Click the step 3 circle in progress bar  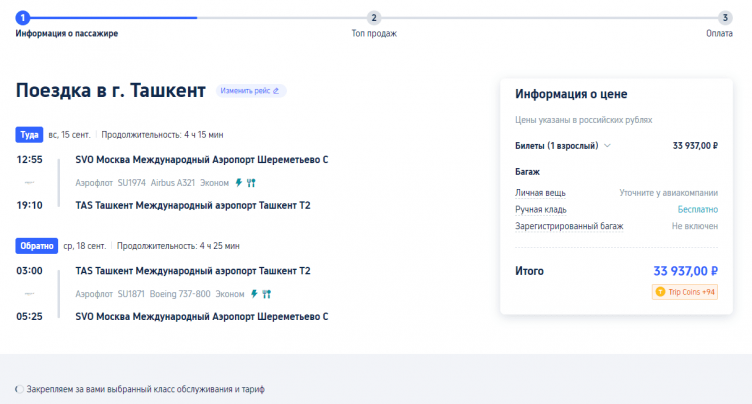pyautogui.click(x=725, y=18)
